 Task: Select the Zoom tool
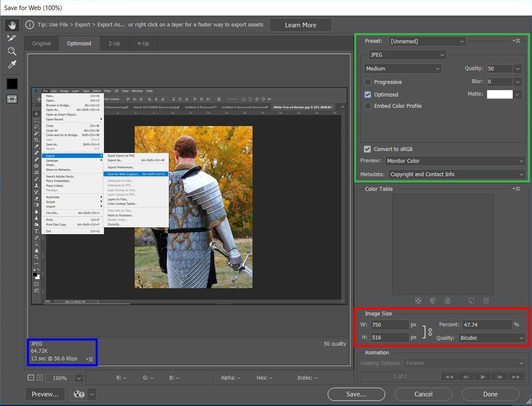tap(12, 51)
